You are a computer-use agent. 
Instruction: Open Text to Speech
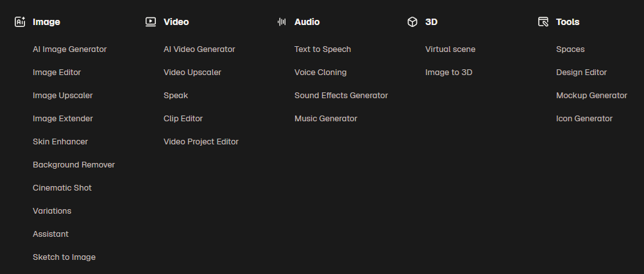(x=323, y=49)
